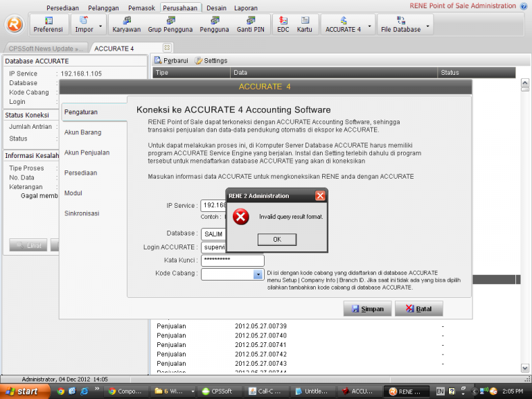Open Grup Pengguna toolbar icon
The height and width of the screenshot is (399, 532).
click(170, 24)
